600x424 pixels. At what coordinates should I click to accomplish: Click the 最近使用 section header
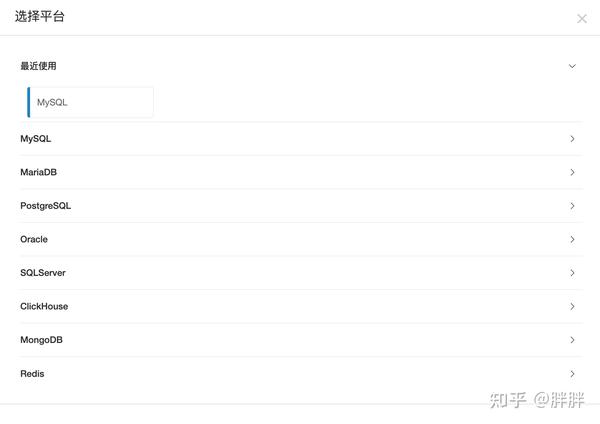(39, 66)
